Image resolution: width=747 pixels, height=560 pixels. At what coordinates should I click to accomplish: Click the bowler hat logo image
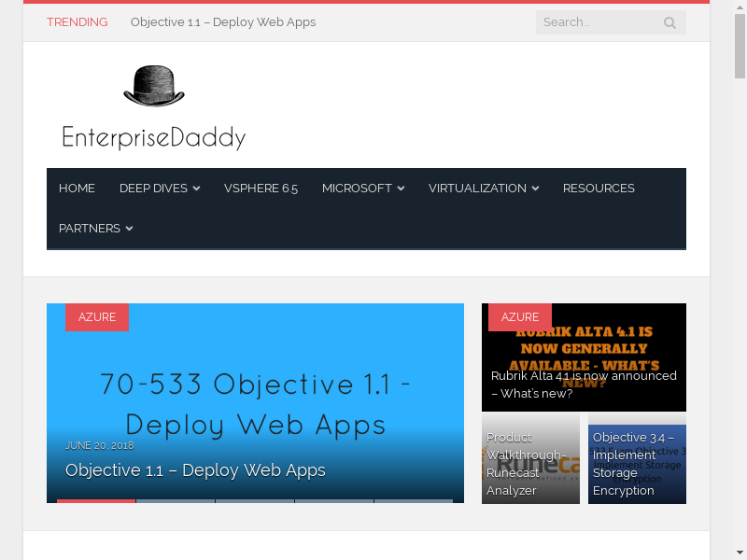click(154, 86)
